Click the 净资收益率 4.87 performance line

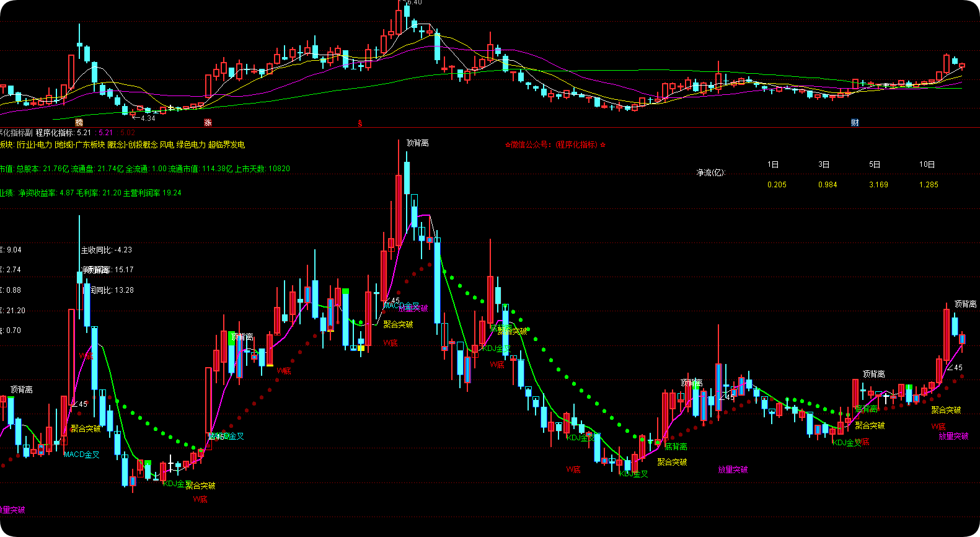(x=90, y=193)
